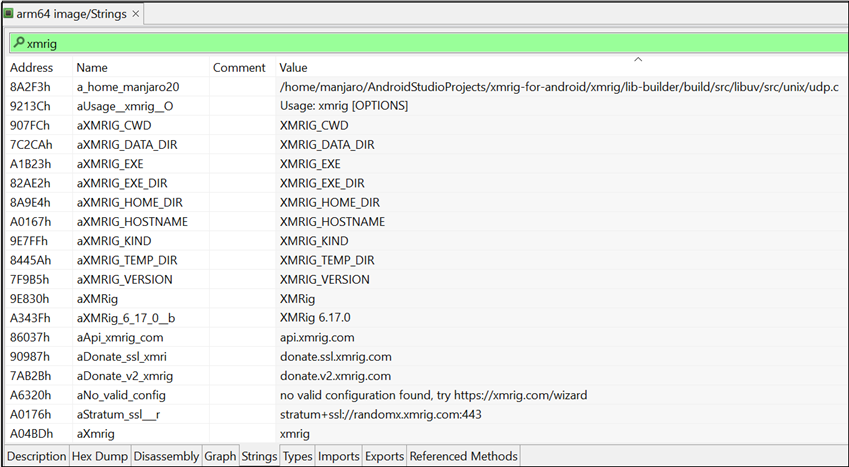This screenshot has height=467, width=849.
Task: Click the stratum+ssl://randomx.xmrig.com:443 value
Action: point(381,414)
